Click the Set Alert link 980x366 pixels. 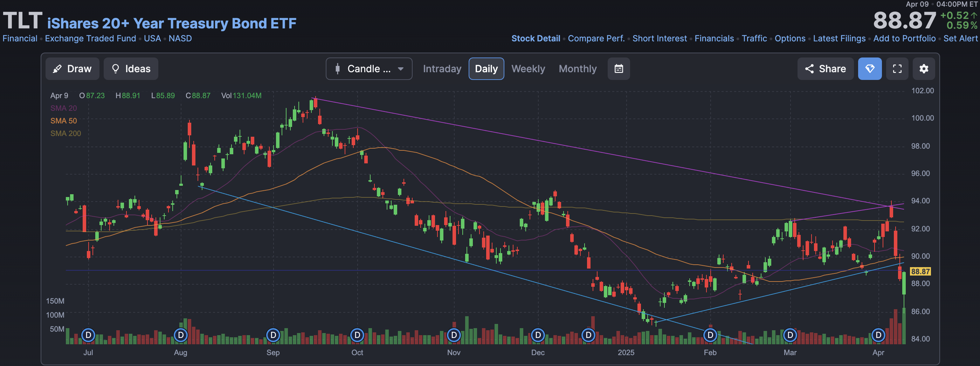coord(960,39)
